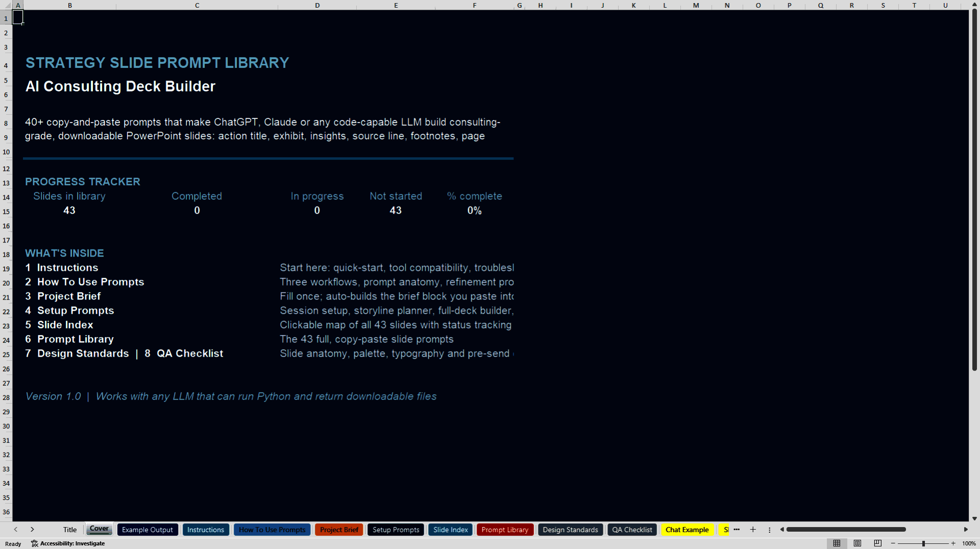Click vertical scroll up arrow
This screenshot has width=980, height=549.
point(974,4)
